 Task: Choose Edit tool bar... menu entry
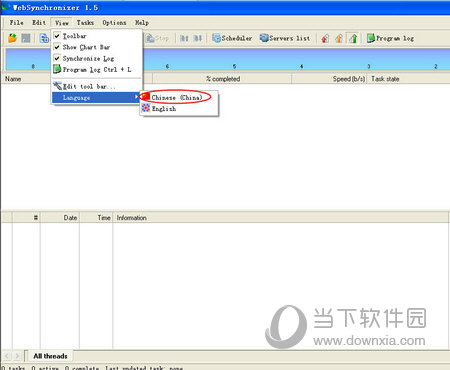click(x=97, y=86)
